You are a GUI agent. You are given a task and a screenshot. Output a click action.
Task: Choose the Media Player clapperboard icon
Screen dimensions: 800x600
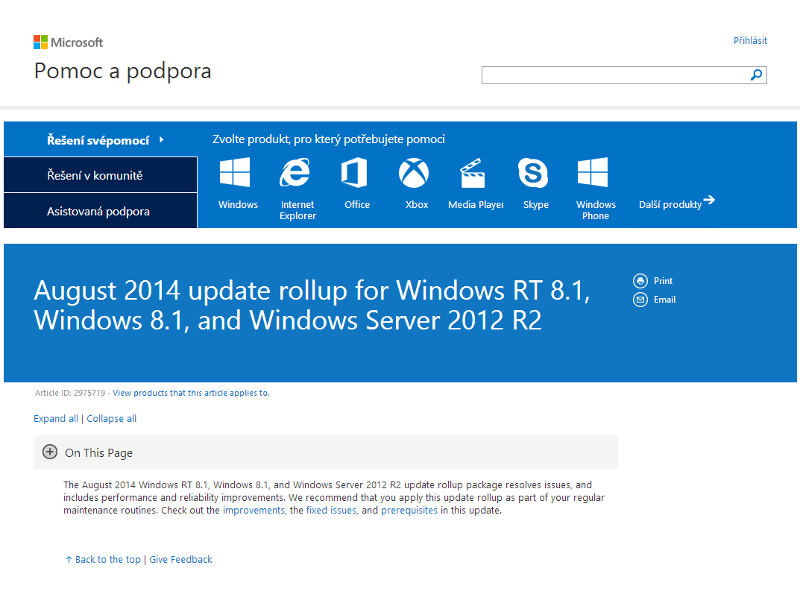(472, 173)
